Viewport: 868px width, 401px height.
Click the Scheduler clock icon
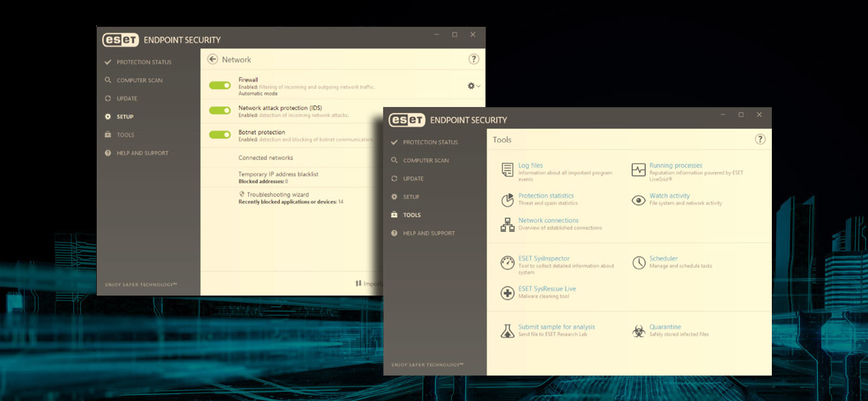[x=638, y=262]
